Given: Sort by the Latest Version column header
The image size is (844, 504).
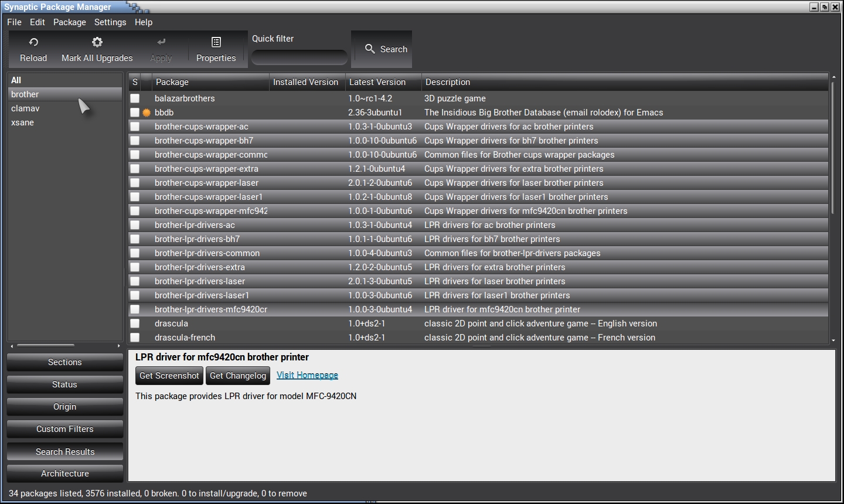Looking at the screenshot, I should click(x=382, y=82).
